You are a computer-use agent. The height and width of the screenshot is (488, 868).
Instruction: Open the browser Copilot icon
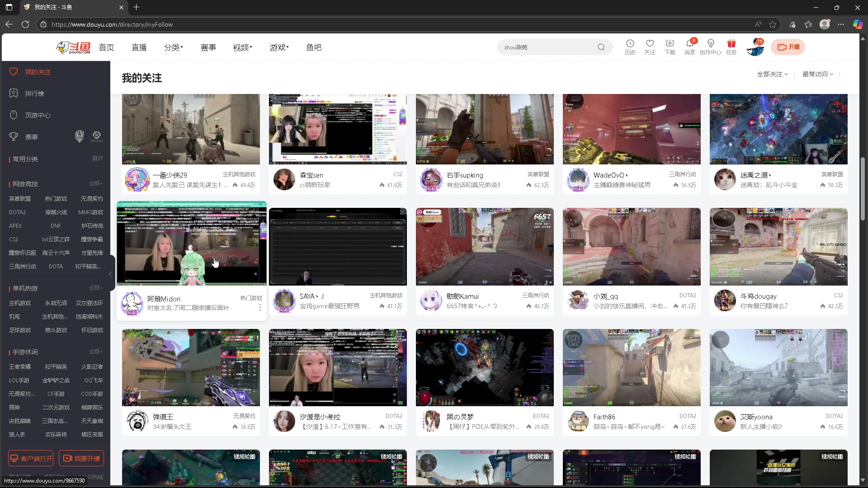[x=858, y=24]
